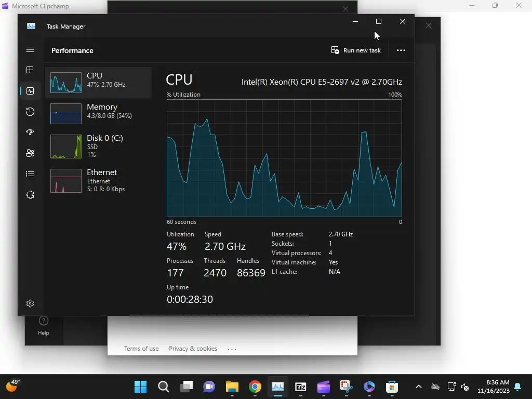
Task: Open Startup apps page in the sidebar
Action: tap(30, 132)
